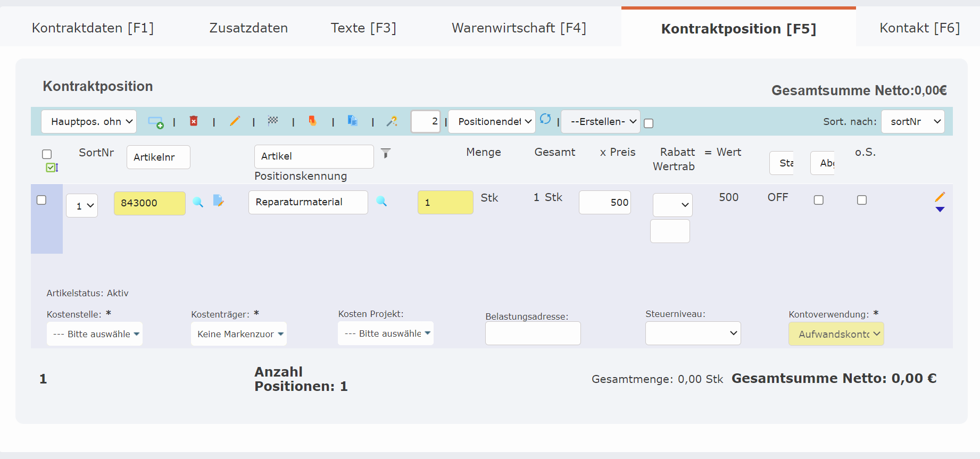Click the magic wand toolbar icon
The height and width of the screenshot is (459, 980).
pos(392,121)
